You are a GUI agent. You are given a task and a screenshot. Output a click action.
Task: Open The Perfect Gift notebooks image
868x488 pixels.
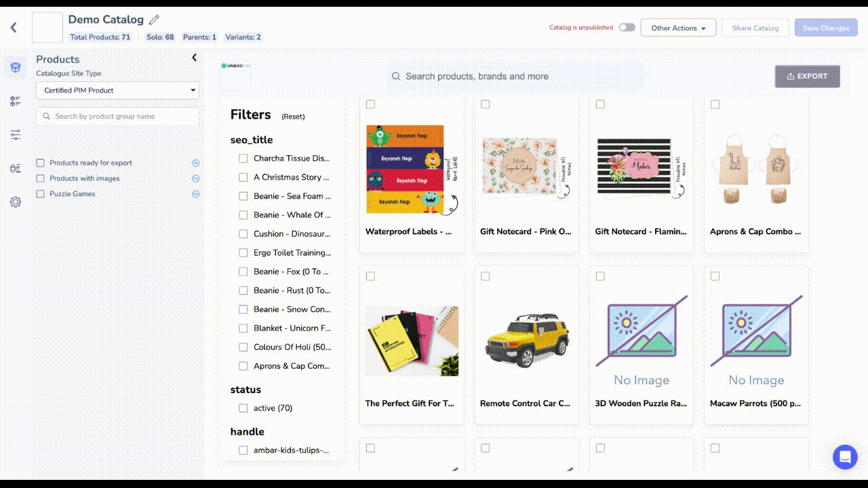pyautogui.click(x=412, y=341)
